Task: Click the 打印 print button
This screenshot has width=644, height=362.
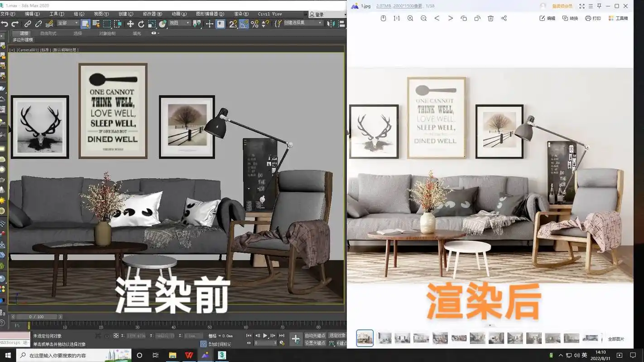Action: click(593, 19)
